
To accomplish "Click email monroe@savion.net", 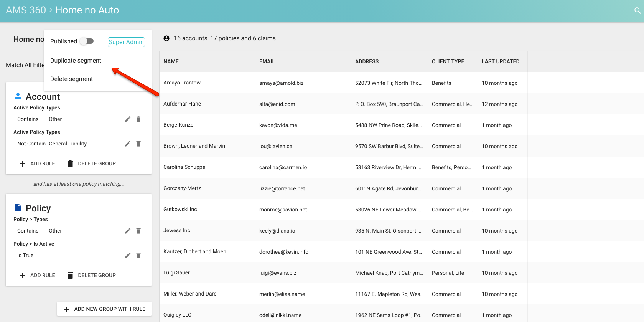I will coord(283,210).
